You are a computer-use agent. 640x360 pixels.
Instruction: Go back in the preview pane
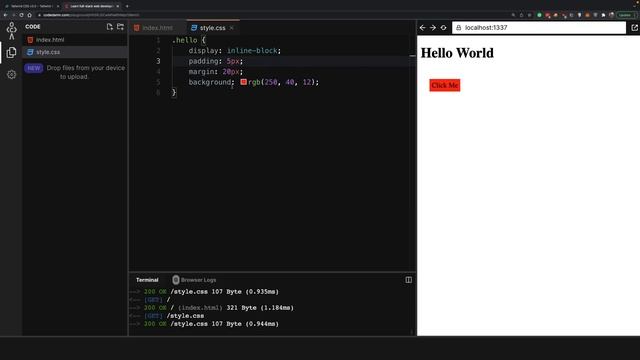422,28
